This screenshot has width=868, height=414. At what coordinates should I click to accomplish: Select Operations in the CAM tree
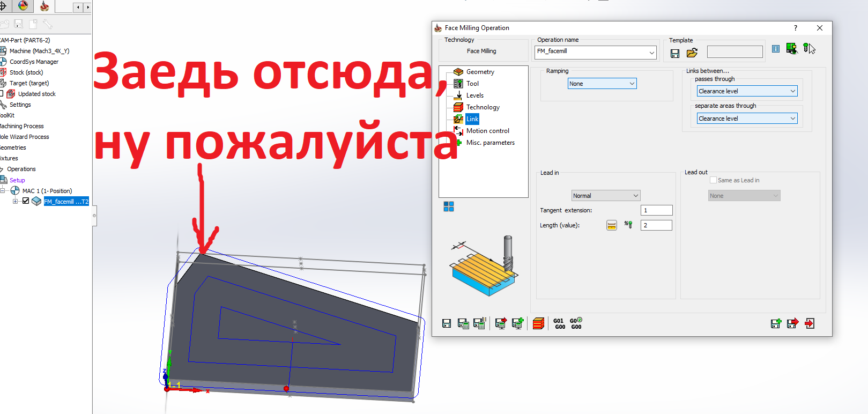click(x=21, y=169)
